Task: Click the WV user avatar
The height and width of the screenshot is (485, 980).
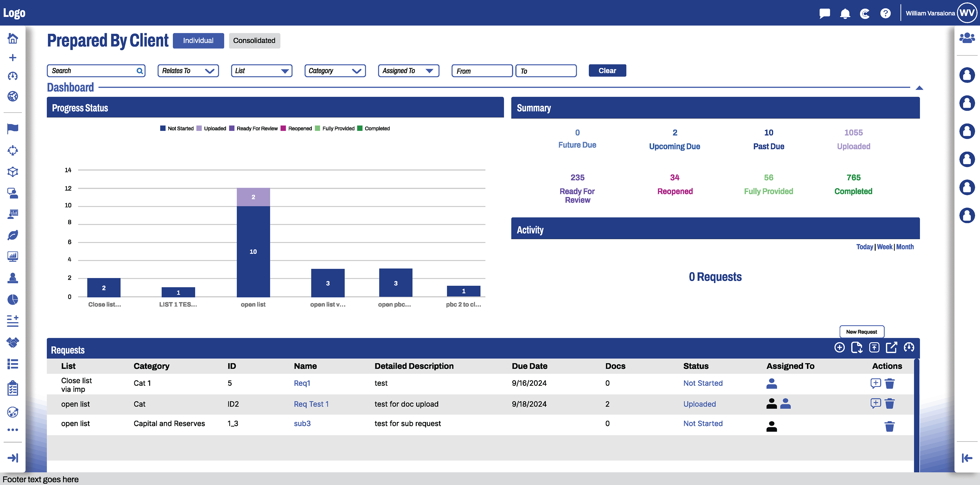Action: click(x=967, y=13)
